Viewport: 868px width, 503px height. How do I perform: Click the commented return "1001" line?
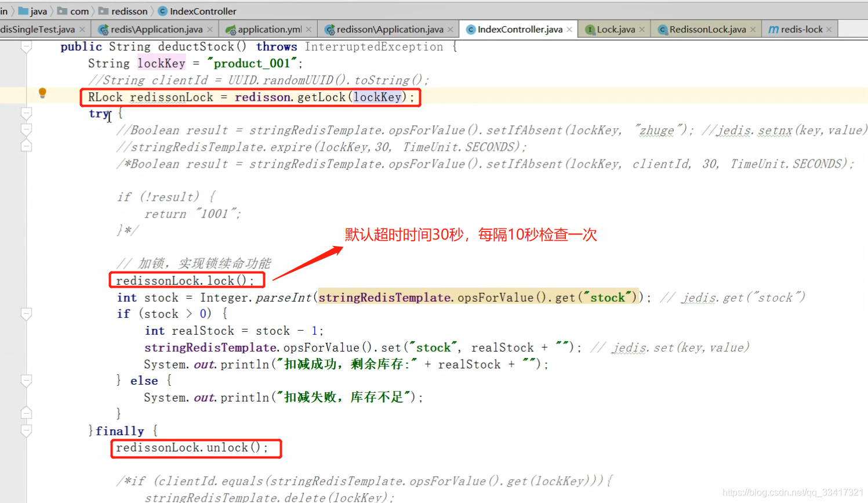[x=193, y=213]
